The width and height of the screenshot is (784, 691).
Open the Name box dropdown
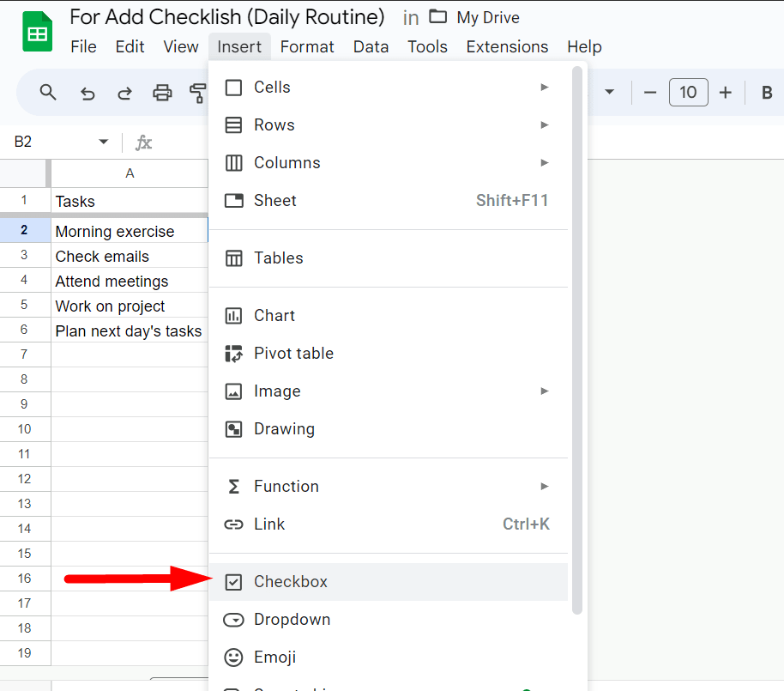tap(103, 142)
